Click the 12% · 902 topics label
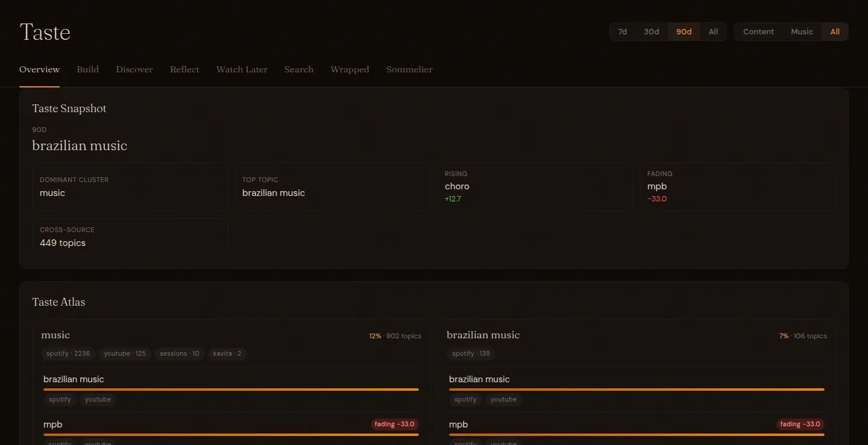The width and height of the screenshot is (868, 445). (x=395, y=336)
